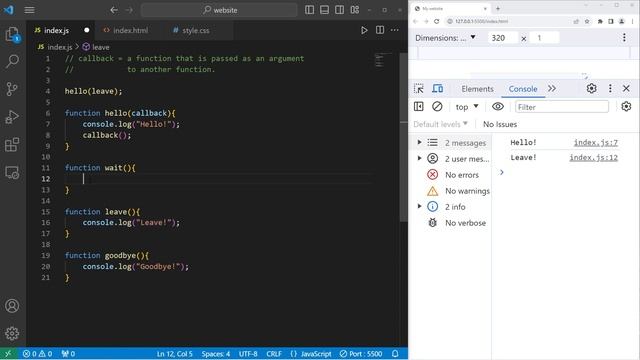This screenshot has height=360, width=640.
Task: Open the console settings gear
Action: click(626, 107)
